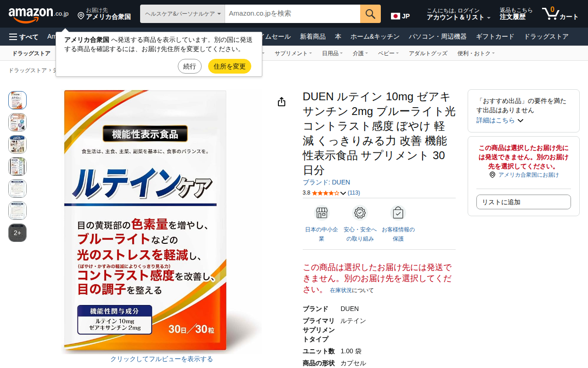The image size is (588, 368).
Task: Open the ヘルスケア&パーソナルケア search category dropdown
Action: pyautogui.click(x=182, y=14)
